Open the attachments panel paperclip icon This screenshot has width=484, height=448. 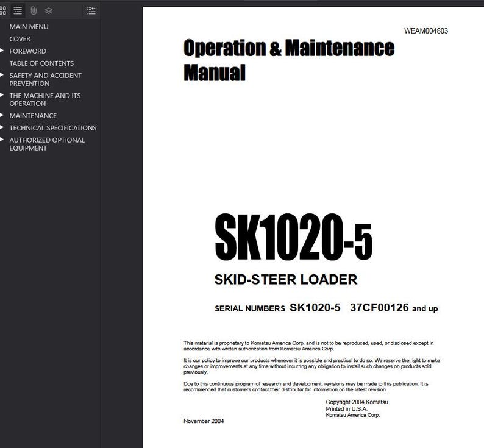34,10
